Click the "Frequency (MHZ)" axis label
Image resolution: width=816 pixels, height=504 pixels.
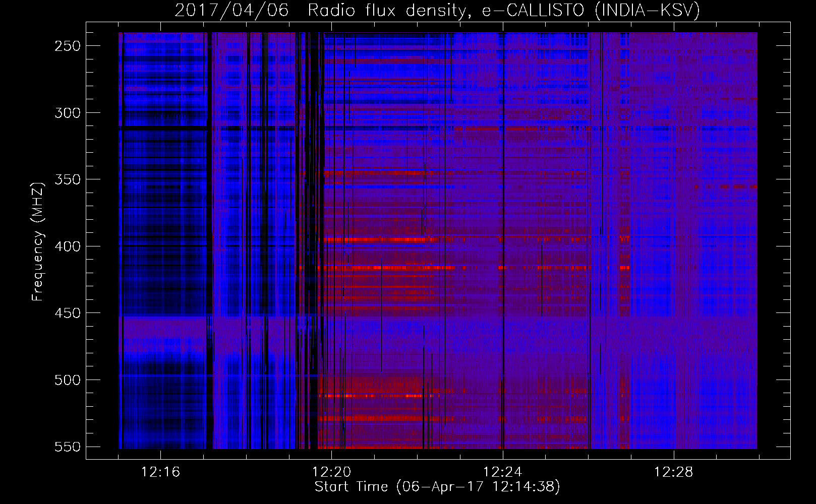tap(38, 241)
